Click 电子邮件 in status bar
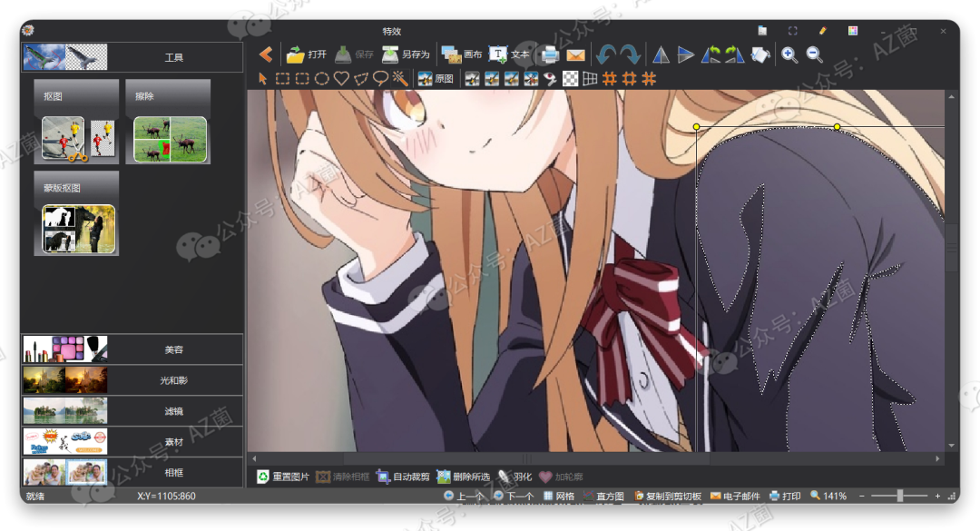Screen dimensions: 980x531 click(x=735, y=496)
